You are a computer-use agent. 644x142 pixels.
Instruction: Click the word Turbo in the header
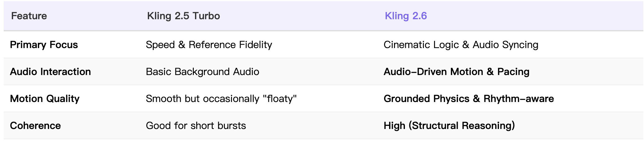tap(206, 16)
